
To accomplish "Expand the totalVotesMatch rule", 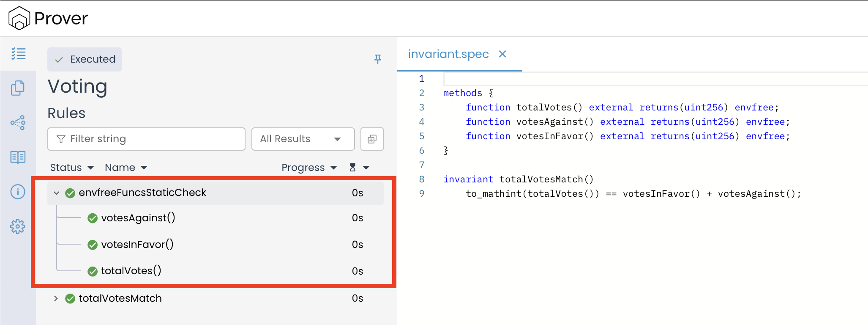I will click(56, 298).
